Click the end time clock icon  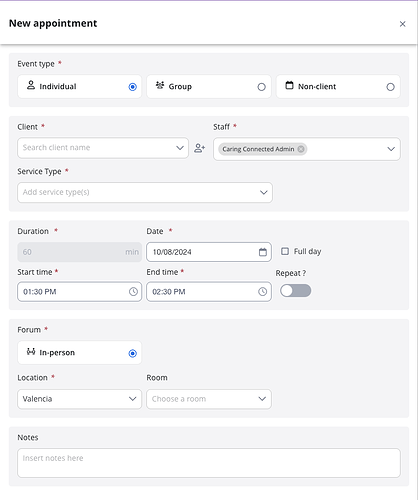(263, 292)
